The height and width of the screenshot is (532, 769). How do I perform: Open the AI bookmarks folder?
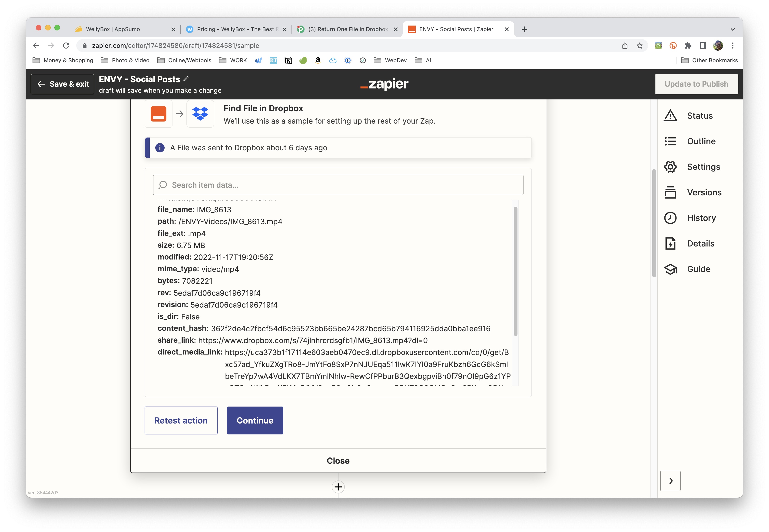[x=423, y=60]
